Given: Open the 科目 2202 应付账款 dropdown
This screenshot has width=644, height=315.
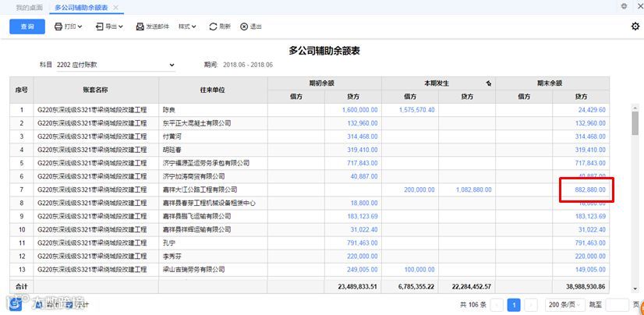Looking at the screenshot, I should [x=116, y=65].
